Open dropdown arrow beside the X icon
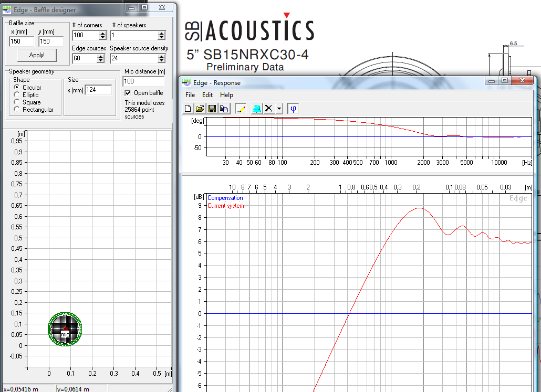The width and height of the screenshot is (541, 392). (279, 109)
